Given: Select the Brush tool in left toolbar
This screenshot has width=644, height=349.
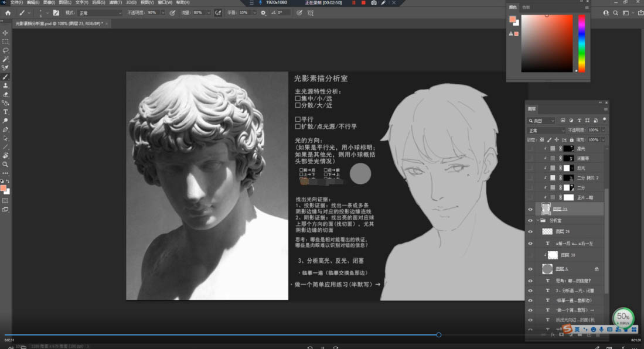Looking at the screenshot, I should (5, 77).
